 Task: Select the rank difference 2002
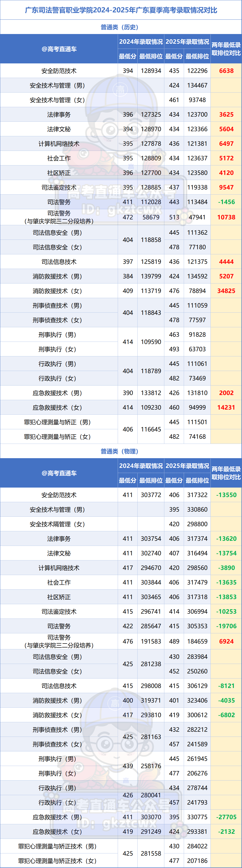pyautogui.click(x=226, y=393)
